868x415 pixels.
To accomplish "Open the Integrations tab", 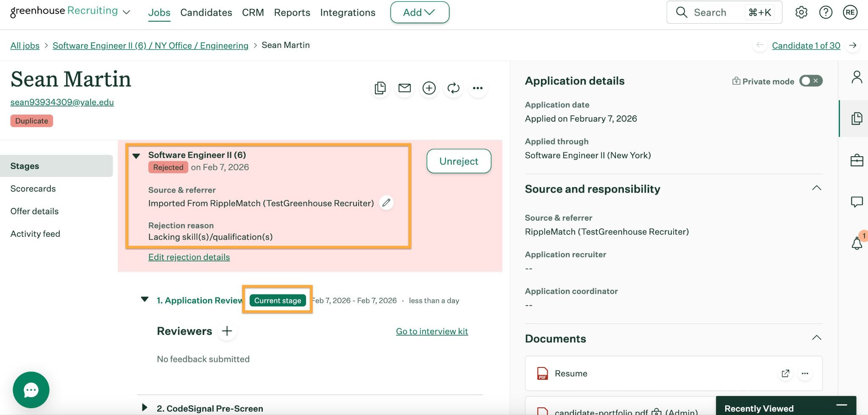I will 348,13.
